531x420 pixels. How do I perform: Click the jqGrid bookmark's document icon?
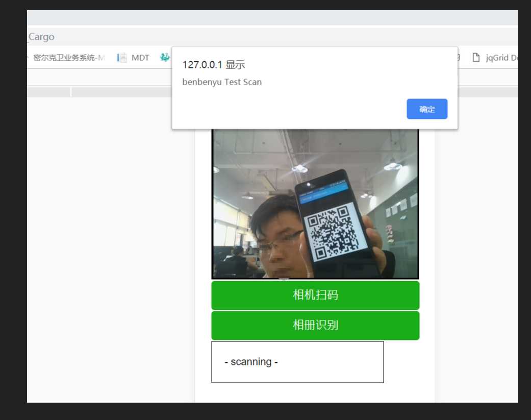pos(476,58)
